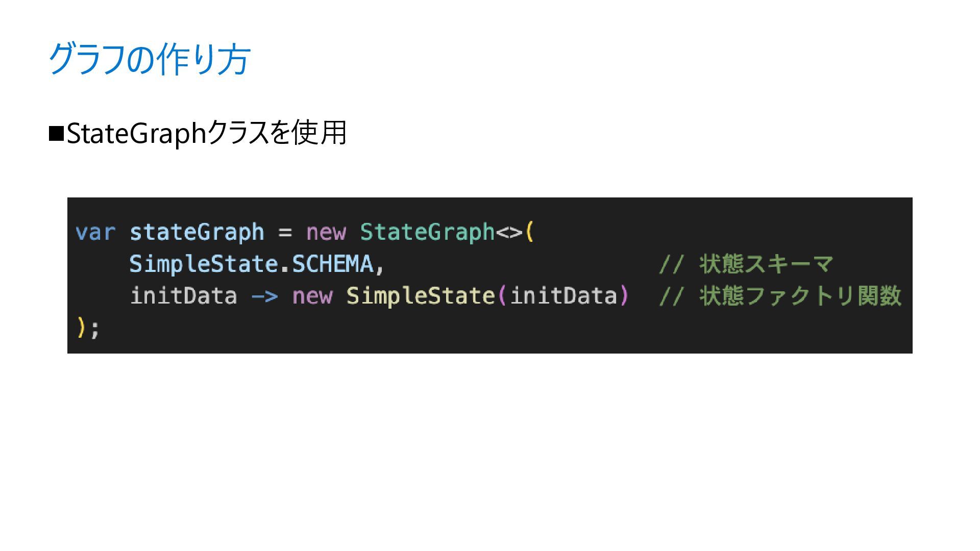Click the initData lambda parameter
980x551 pixels.
click(x=184, y=296)
